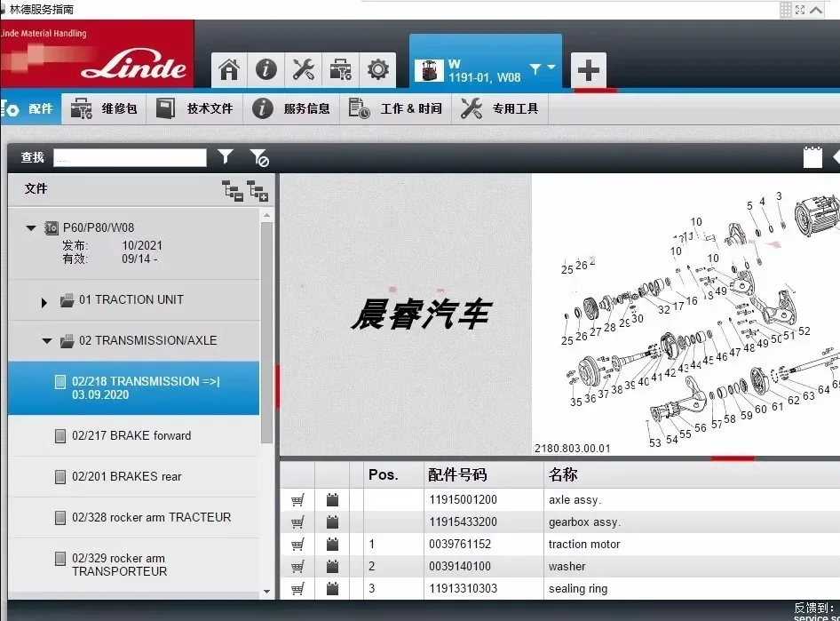Add washer to cart
The height and width of the screenshot is (621, 840).
click(x=297, y=566)
